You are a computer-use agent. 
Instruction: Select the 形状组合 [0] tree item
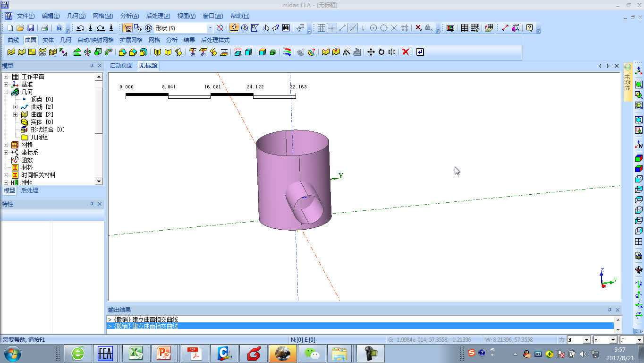tap(48, 130)
